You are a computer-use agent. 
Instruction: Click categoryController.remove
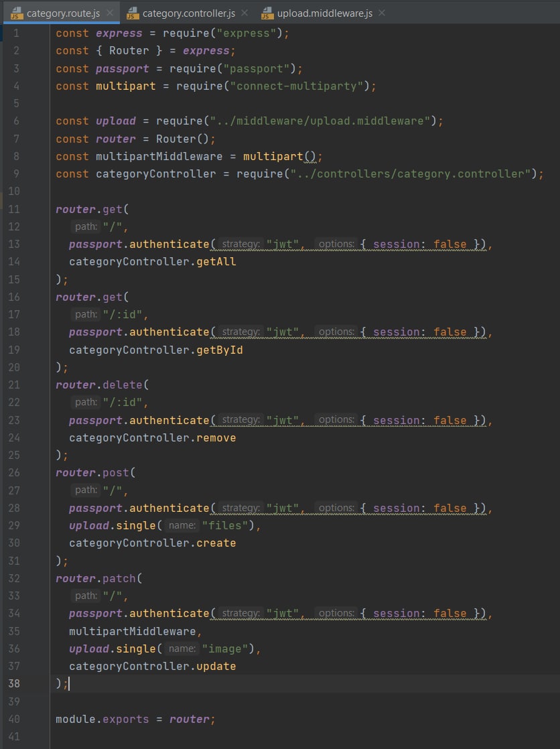click(x=153, y=438)
